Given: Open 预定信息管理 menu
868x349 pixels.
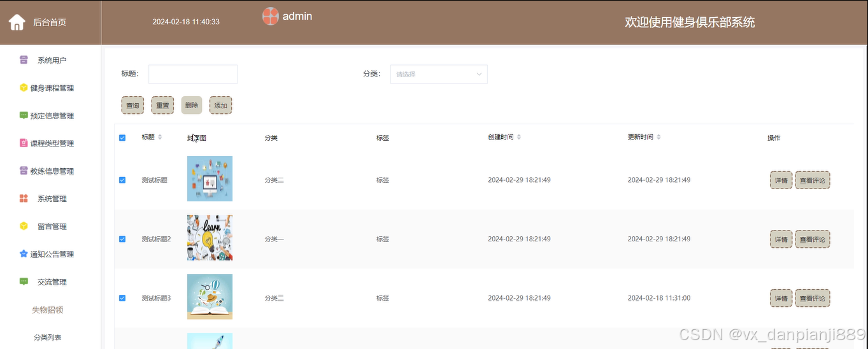Looking at the screenshot, I should tap(51, 116).
